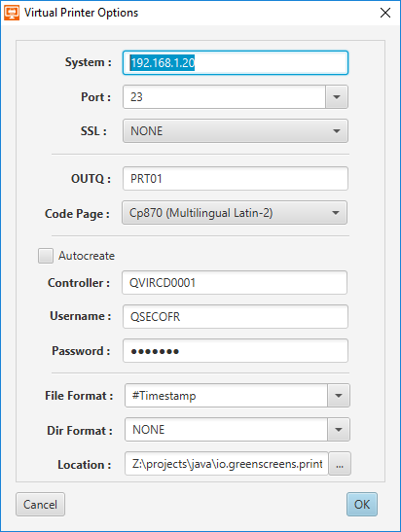Browse for Location with ellipsis button
The height and width of the screenshot is (532, 401).
(340, 464)
